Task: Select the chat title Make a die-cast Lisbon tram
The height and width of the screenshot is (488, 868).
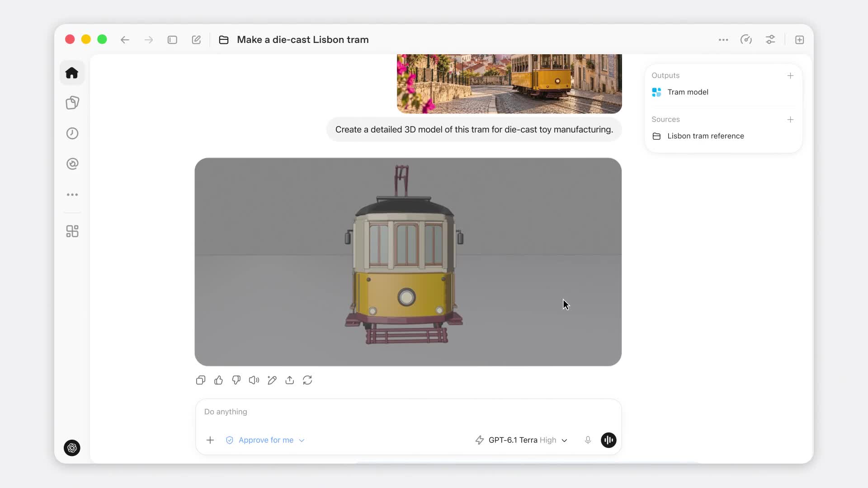Action: click(x=303, y=40)
